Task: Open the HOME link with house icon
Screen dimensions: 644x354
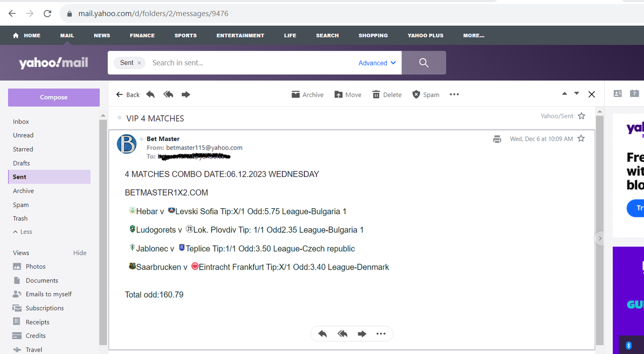Action: tap(27, 36)
